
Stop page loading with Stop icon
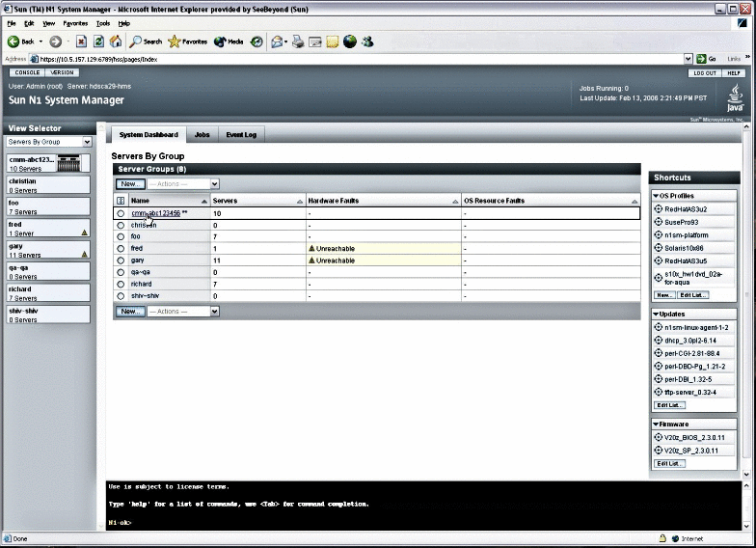click(81, 42)
